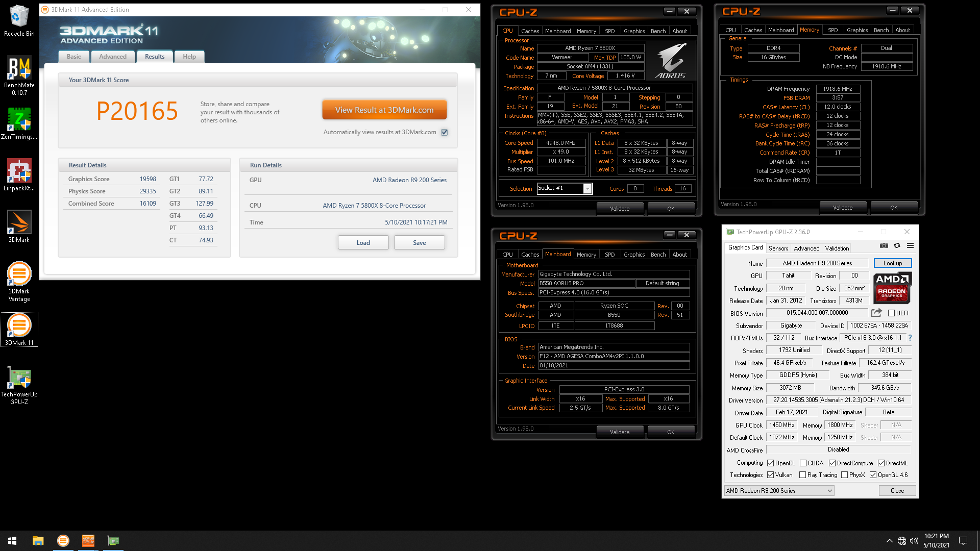Switch to 3DMark 11 taskbar icon
This screenshot has height=551, width=980.
[63, 541]
